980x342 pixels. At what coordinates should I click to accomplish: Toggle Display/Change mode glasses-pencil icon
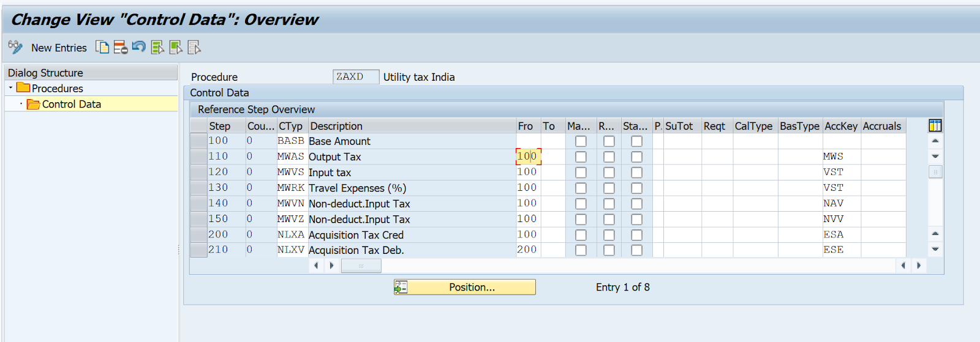point(15,47)
